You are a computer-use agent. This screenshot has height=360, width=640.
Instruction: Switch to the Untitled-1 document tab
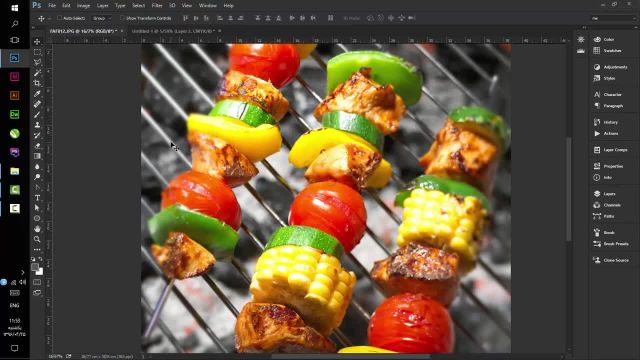[x=173, y=31]
